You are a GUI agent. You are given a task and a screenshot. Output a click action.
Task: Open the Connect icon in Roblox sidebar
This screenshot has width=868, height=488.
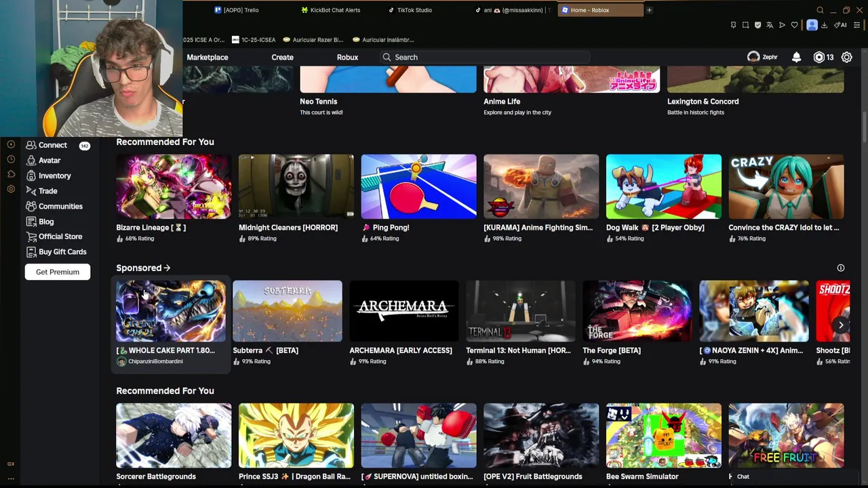pos(31,145)
